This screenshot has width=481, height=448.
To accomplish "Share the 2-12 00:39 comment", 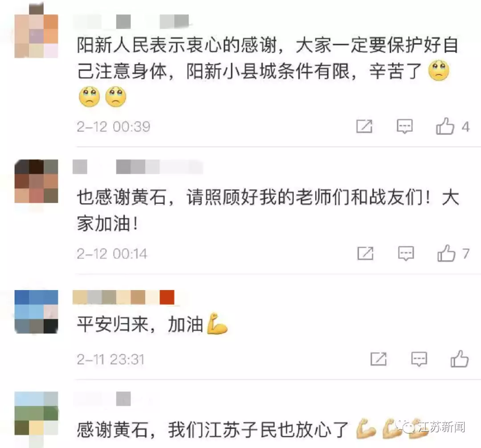I will point(364,126).
